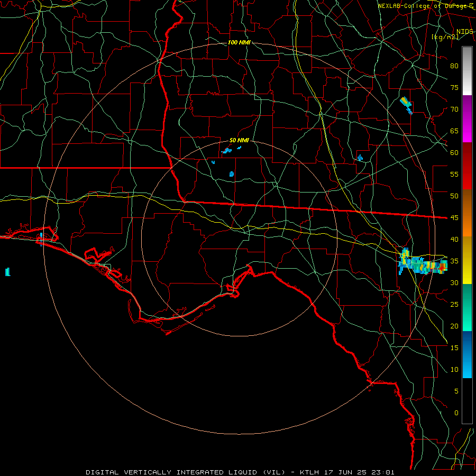
Task: Pick the yellow segment of the color bar
Action: (x=467, y=260)
